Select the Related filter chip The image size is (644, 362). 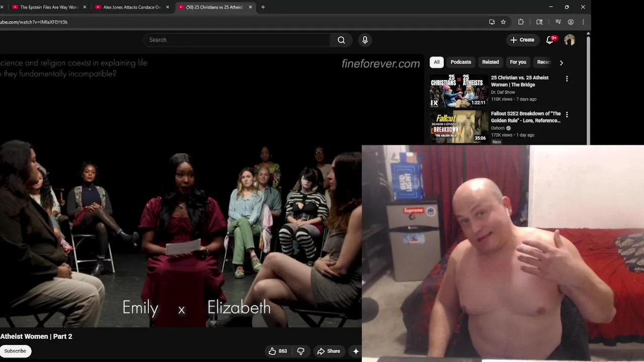click(x=491, y=62)
